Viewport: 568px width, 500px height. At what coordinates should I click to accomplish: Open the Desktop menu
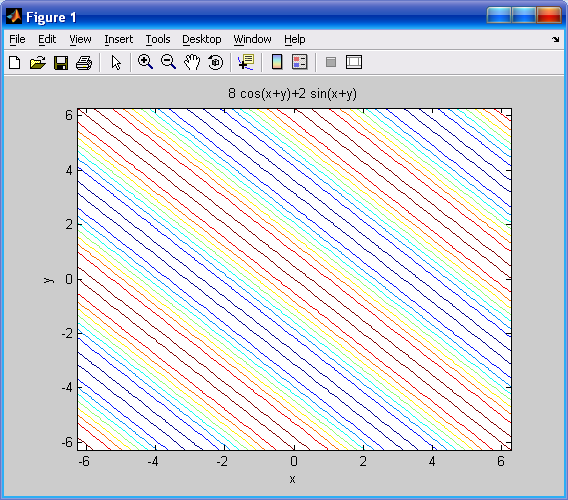pos(201,39)
